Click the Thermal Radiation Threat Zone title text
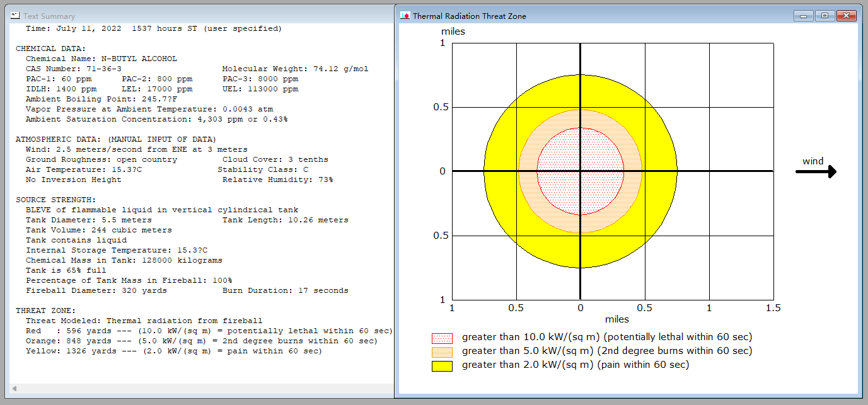Screen dimensions: 868x405 [470, 16]
